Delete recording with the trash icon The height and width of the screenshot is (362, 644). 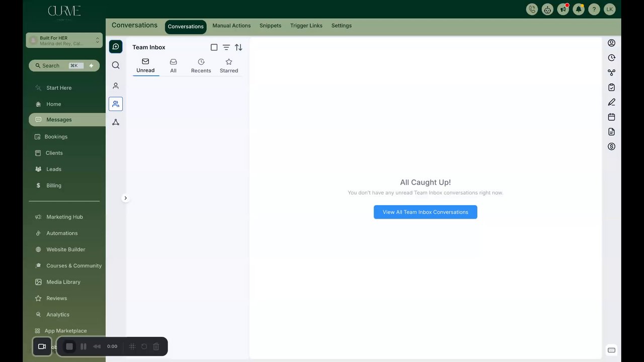(x=156, y=346)
